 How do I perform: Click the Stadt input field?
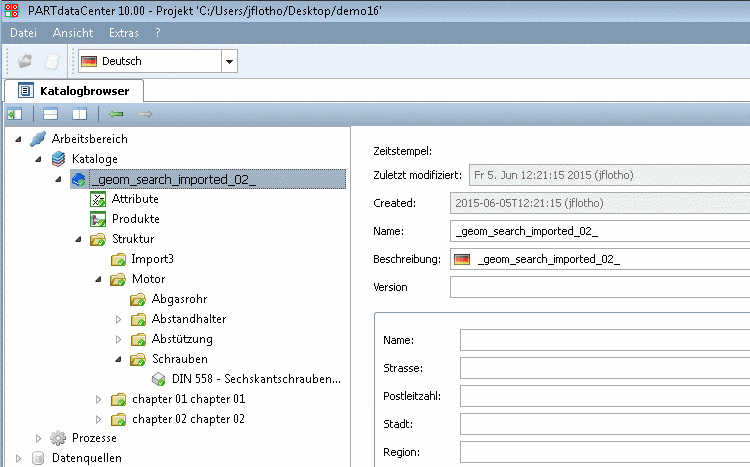coord(605,424)
